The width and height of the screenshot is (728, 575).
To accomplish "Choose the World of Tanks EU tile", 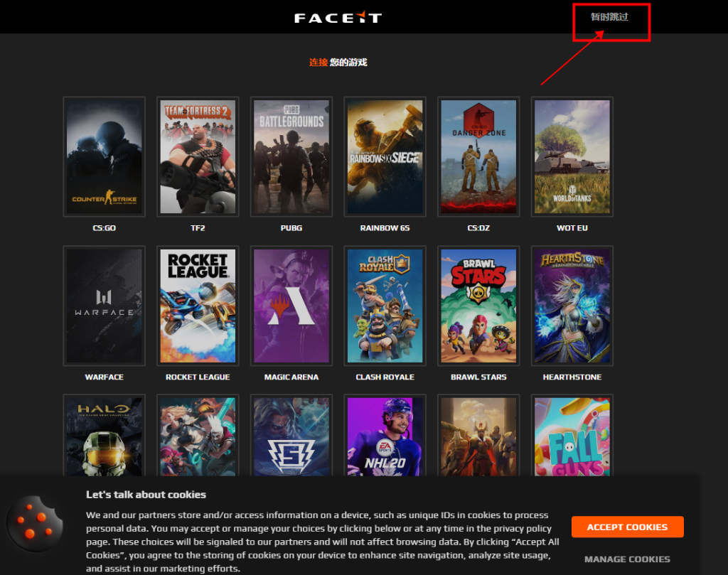I will 572,156.
